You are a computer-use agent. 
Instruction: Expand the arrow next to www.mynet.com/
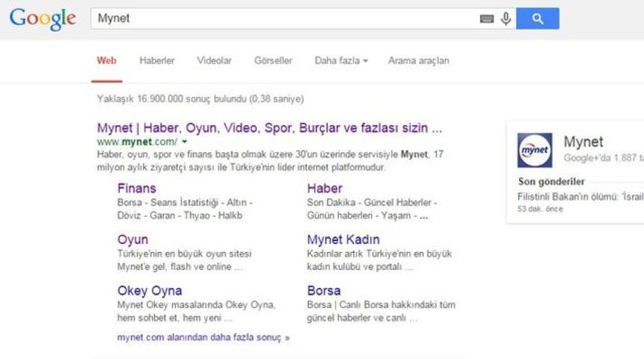coord(184,141)
